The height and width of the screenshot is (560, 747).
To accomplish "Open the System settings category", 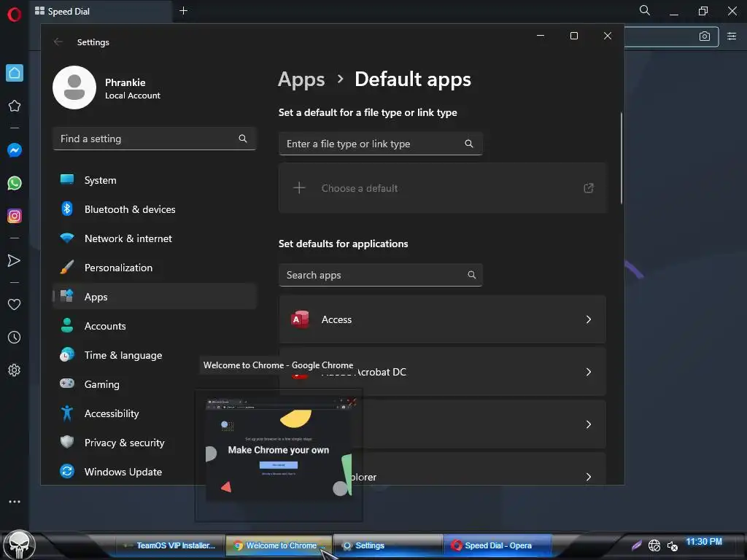I will point(155,180).
